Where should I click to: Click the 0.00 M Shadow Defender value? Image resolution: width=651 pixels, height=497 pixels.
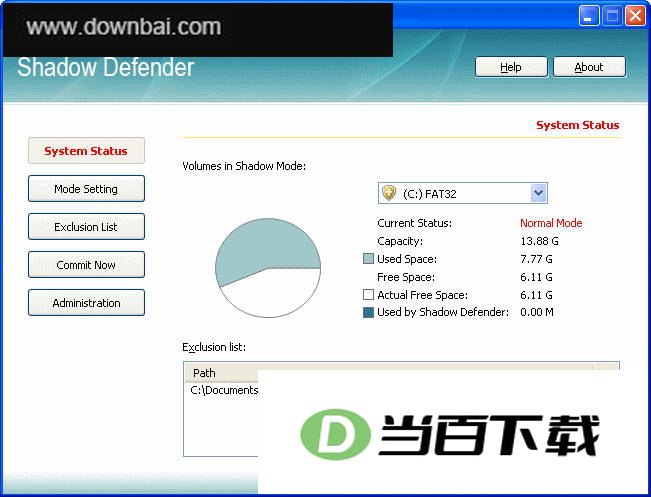(x=537, y=312)
